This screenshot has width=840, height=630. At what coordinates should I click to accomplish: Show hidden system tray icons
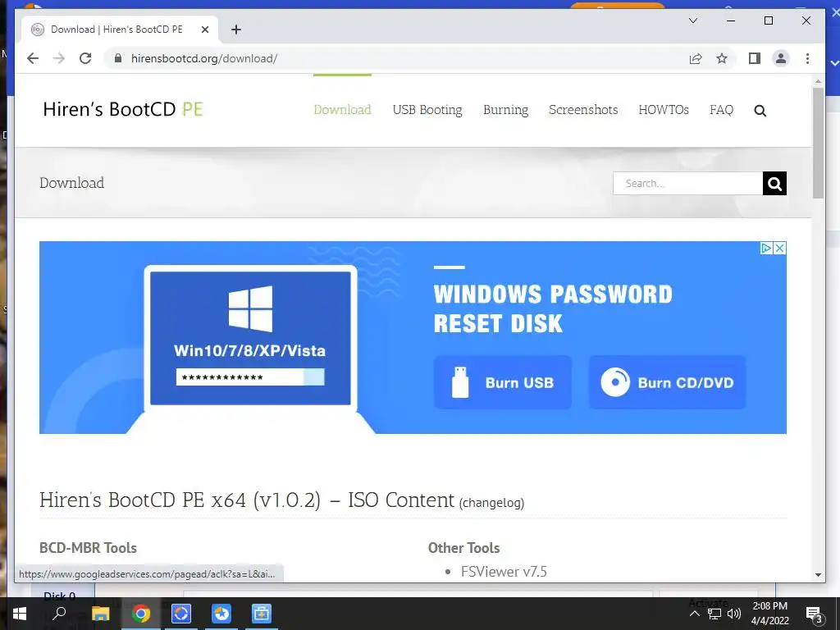point(694,614)
